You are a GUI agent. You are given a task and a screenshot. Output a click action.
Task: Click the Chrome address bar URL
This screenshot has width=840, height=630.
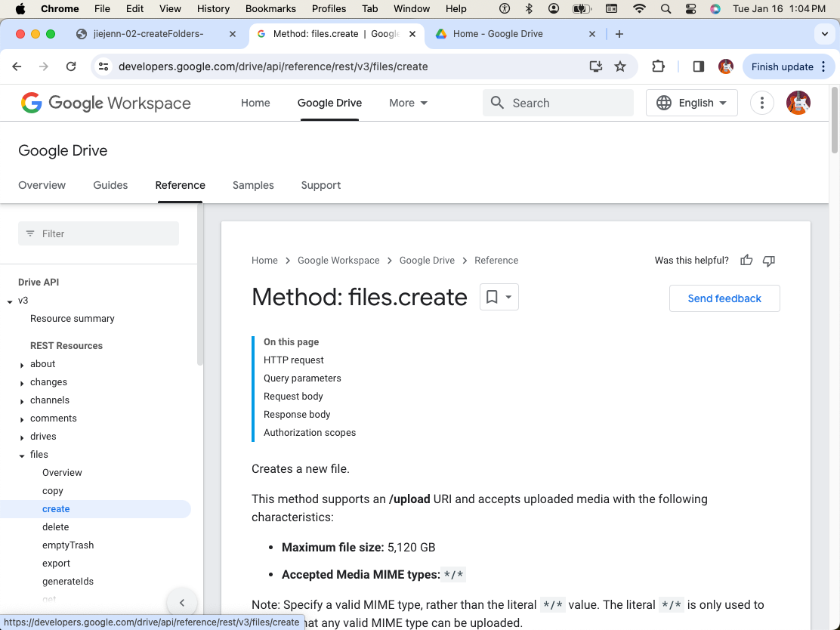tap(273, 66)
